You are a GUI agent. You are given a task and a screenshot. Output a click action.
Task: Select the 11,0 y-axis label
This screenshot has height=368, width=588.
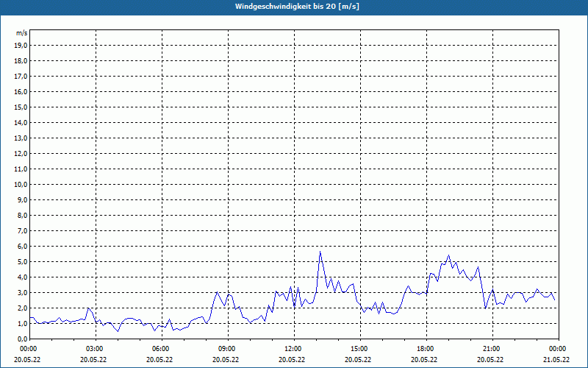(x=21, y=169)
